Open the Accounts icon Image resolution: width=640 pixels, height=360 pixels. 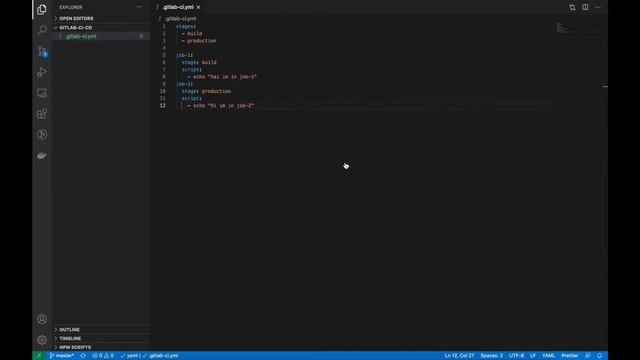click(42, 319)
